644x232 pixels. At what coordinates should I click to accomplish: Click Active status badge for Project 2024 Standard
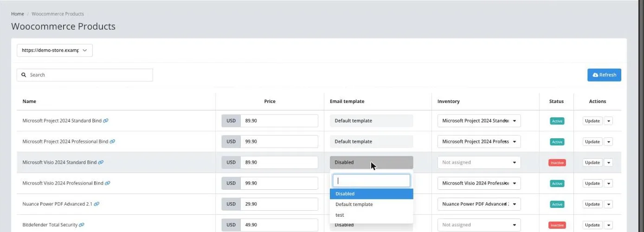(557, 121)
